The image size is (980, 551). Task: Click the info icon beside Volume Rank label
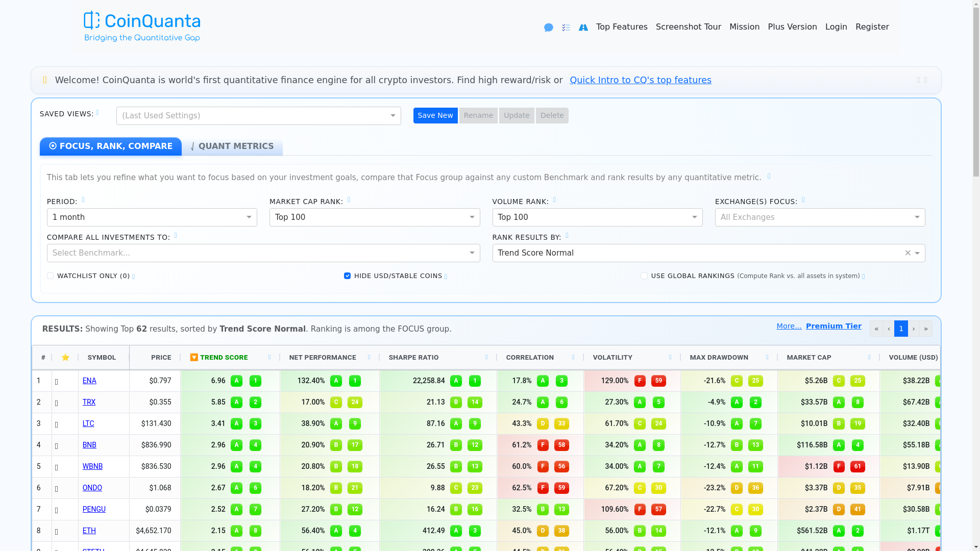tap(555, 200)
